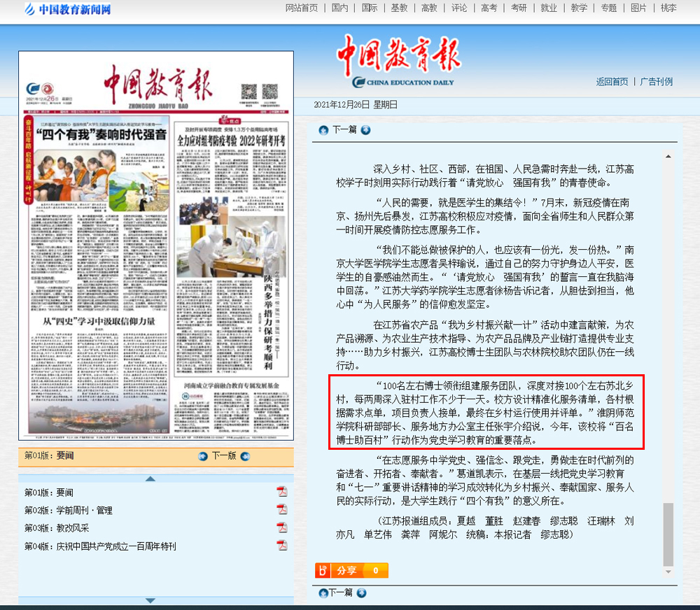Collapse edition list with the up triangle
The image size is (700, 610).
pos(150,479)
